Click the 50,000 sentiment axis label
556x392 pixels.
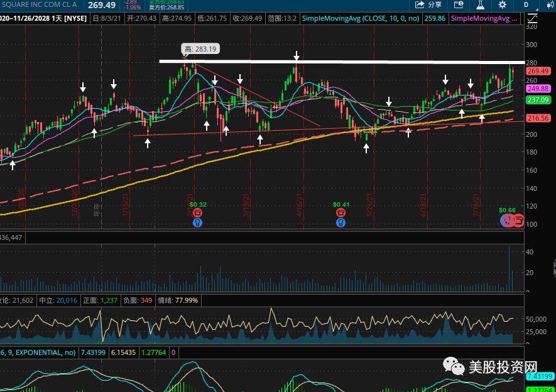coord(536,319)
